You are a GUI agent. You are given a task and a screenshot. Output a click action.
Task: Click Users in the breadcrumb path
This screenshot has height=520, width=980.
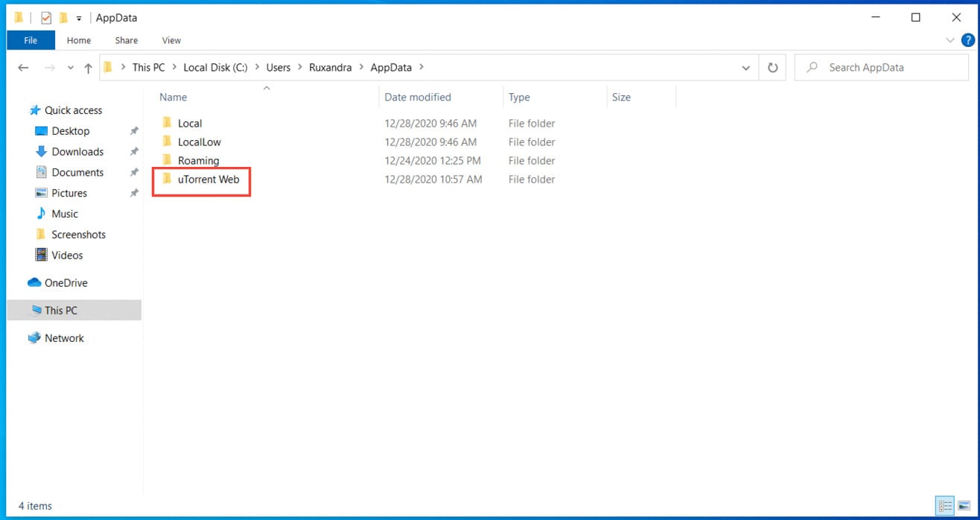pos(279,67)
